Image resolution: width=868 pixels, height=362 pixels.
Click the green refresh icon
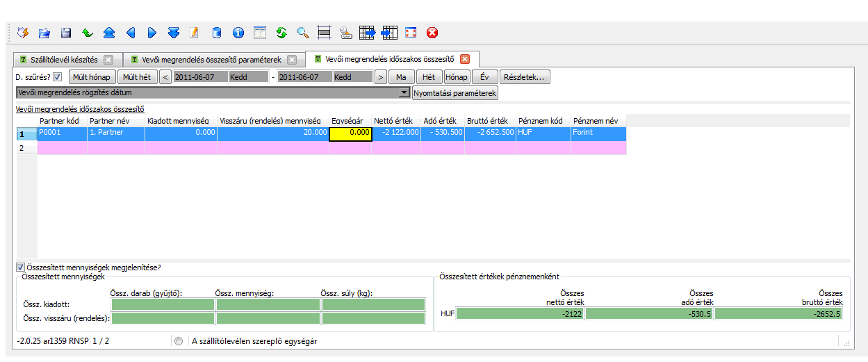point(281,33)
